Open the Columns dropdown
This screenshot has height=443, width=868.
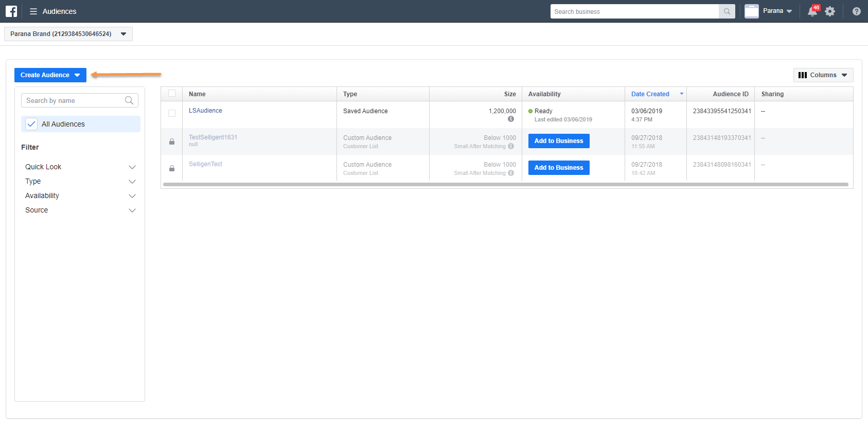(823, 75)
